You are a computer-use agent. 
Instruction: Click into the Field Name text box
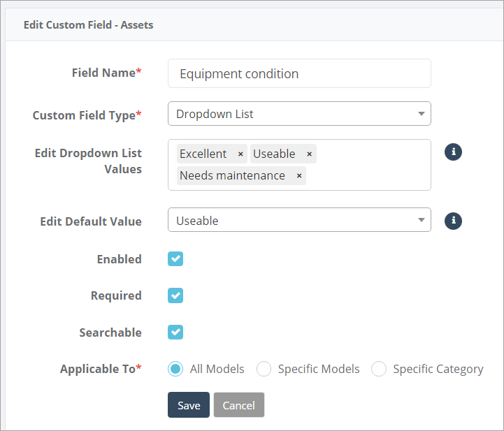coord(299,73)
